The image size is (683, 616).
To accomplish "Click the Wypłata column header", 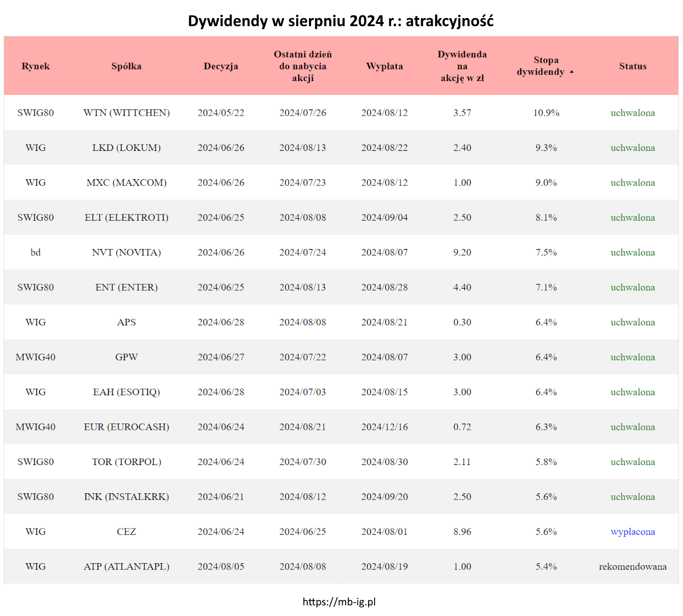I will click(384, 66).
